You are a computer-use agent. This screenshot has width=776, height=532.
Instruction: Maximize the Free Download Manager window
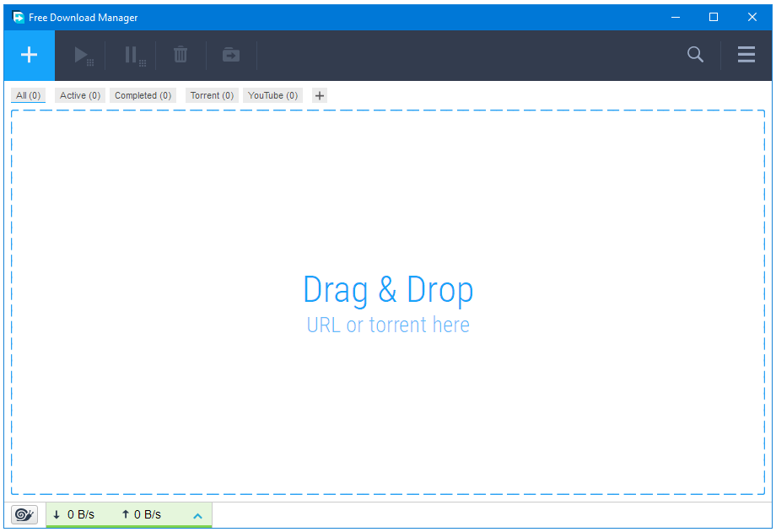click(714, 17)
